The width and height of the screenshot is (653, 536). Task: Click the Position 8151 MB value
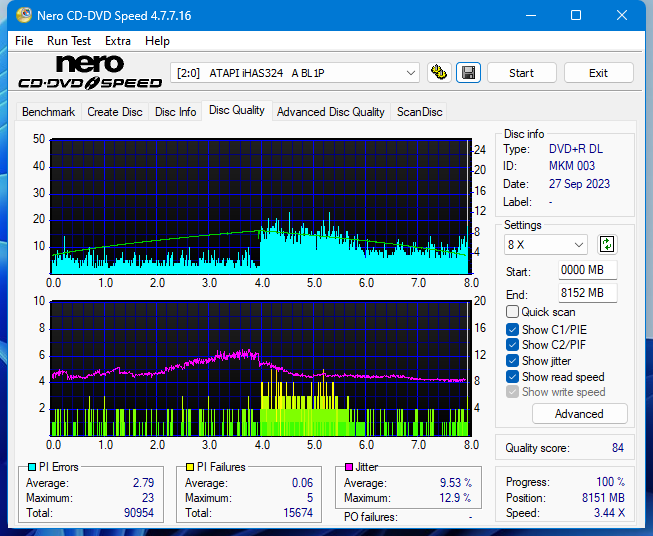coord(603,498)
